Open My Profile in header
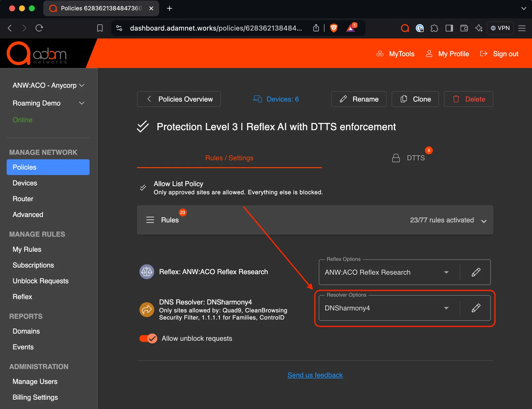Viewport: 532px width, 409px height. (x=448, y=54)
